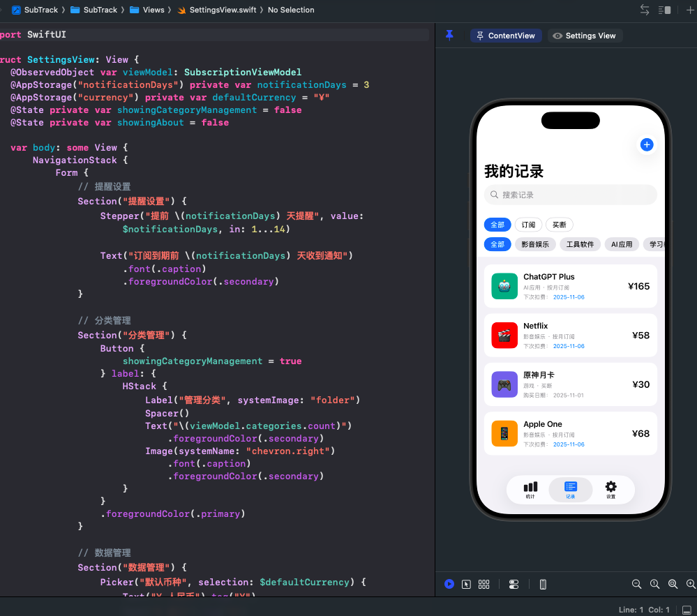Image resolution: width=697 pixels, height=616 pixels.
Task: Open preview device selection phone icon
Action: [543, 584]
